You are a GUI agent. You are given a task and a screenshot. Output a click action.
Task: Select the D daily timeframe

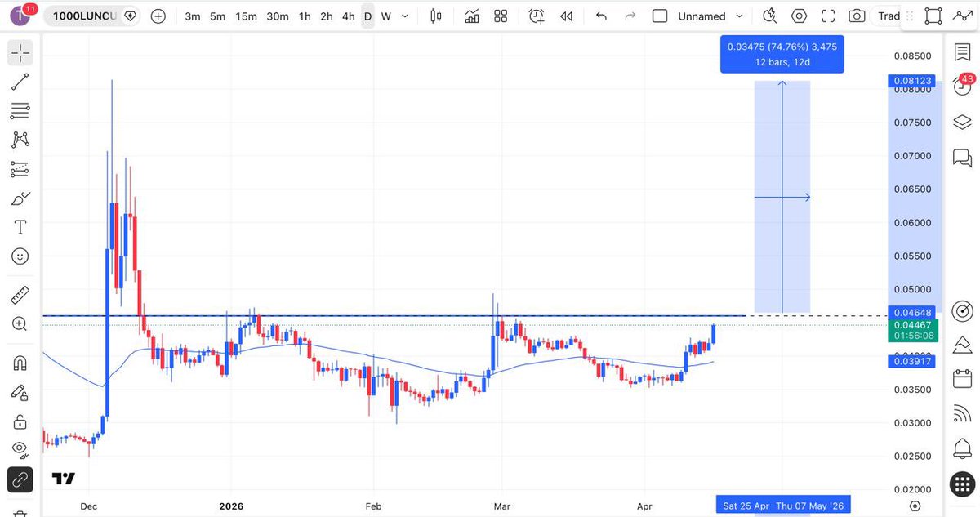coord(367,16)
